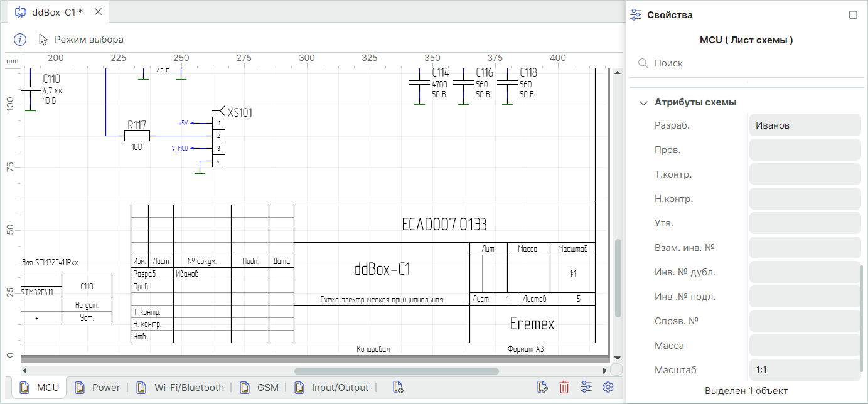This screenshot has width=868, height=404.
Task: Open sheet properties via the sliders icon
Action: tap(586, 388)
